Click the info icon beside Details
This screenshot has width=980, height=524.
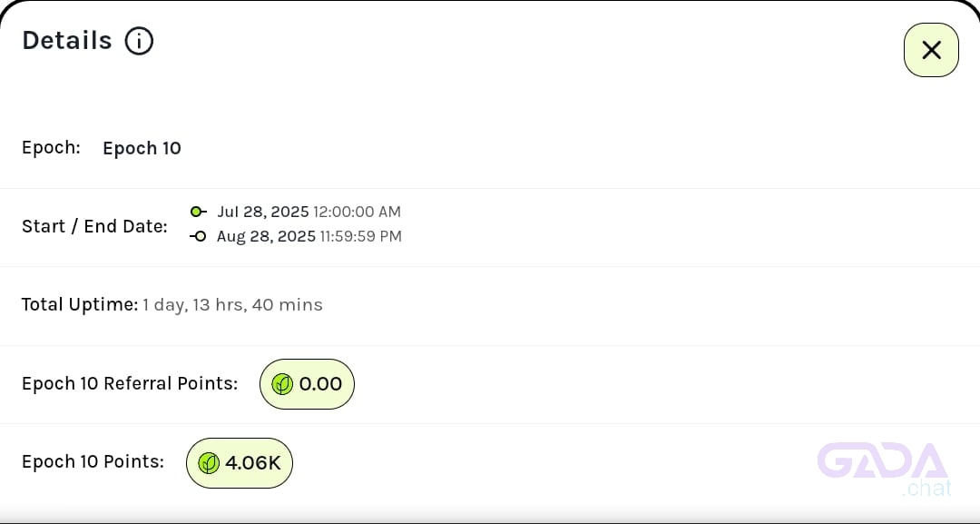click(139, 41)
